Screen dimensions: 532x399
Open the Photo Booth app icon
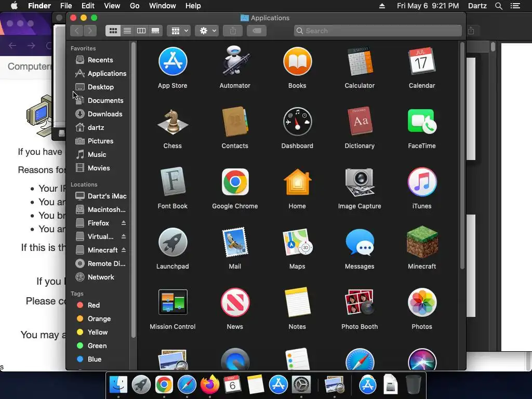pyautogui.click(x=360, y=302)
